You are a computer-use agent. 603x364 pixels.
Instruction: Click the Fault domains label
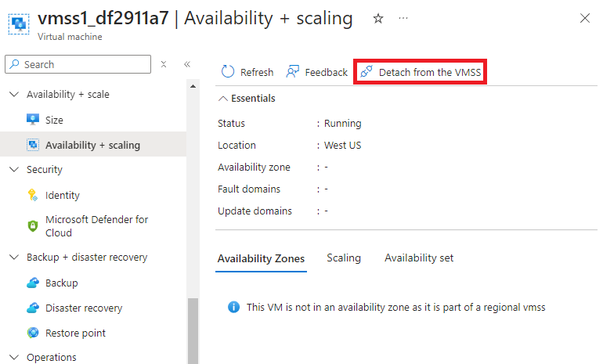249,189
